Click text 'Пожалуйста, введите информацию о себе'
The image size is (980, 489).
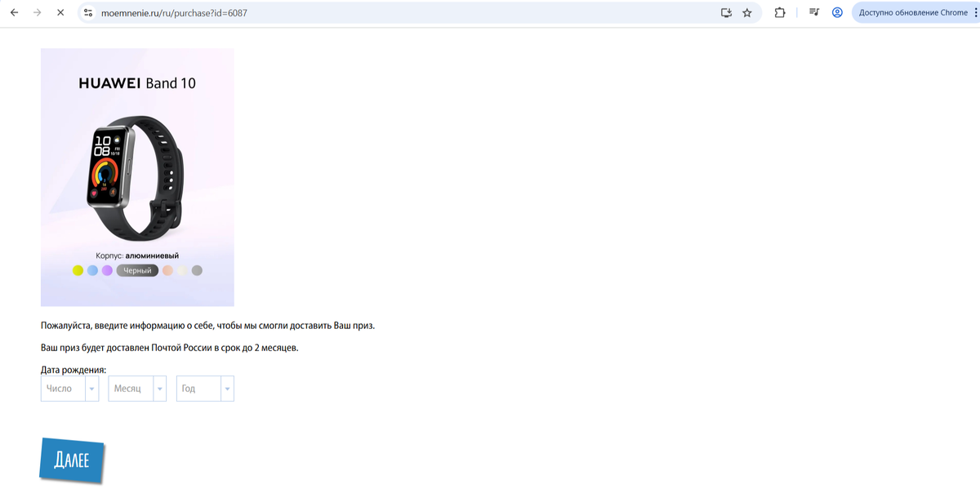point(127,326)
